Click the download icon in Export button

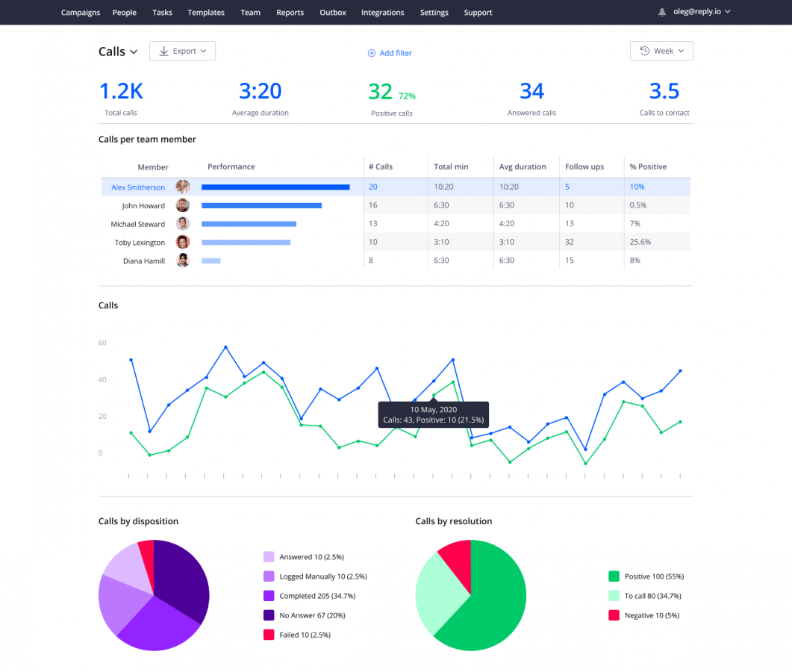[163, 51]
